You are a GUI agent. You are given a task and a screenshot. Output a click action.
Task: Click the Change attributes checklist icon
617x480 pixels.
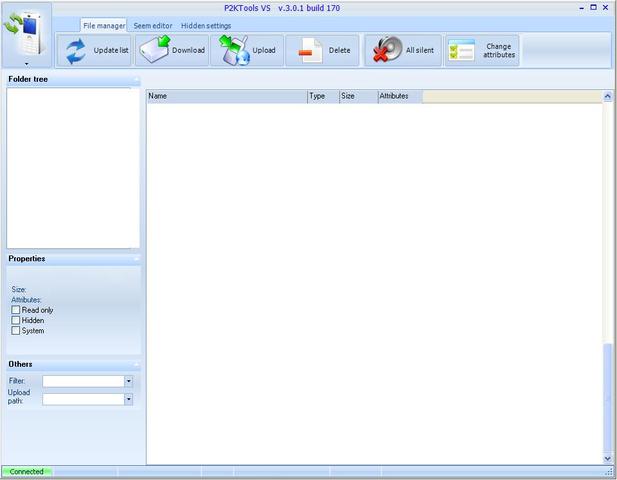pyautogui.click(x=462, y=50)
